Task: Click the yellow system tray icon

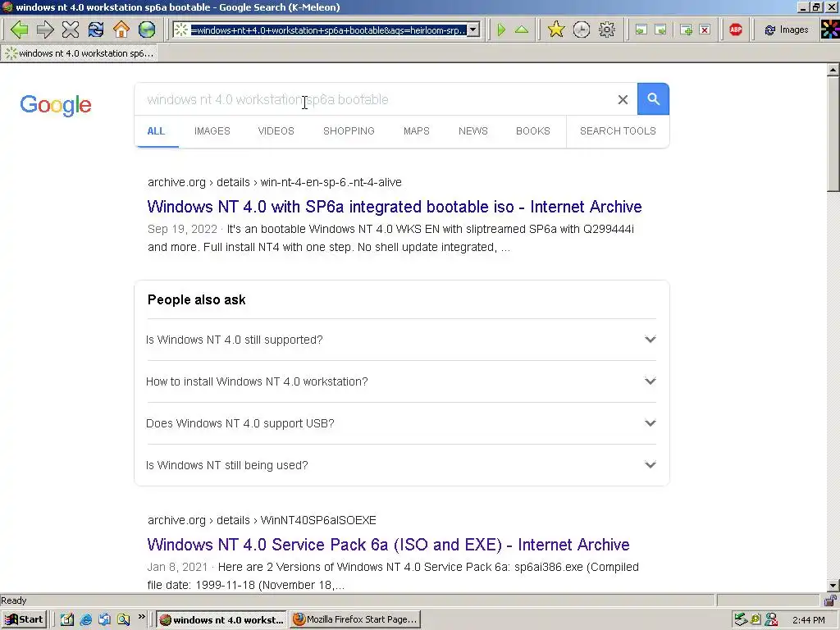Action: (x=756, y=620)
